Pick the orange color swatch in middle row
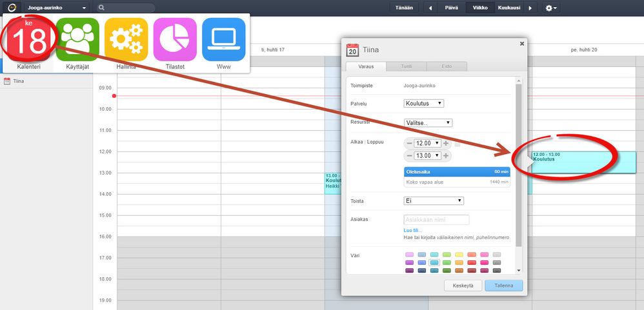The image size is (644, 310). click(x=459, y=262)
